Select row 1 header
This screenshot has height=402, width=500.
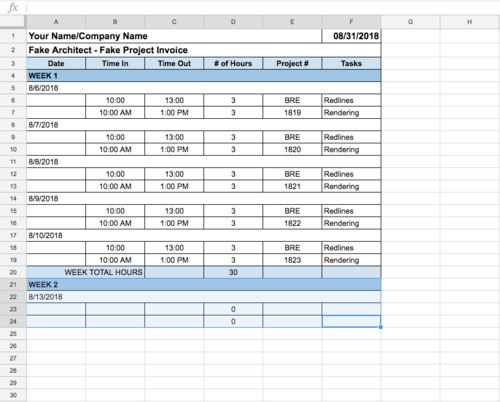click(x=13, y=36)
